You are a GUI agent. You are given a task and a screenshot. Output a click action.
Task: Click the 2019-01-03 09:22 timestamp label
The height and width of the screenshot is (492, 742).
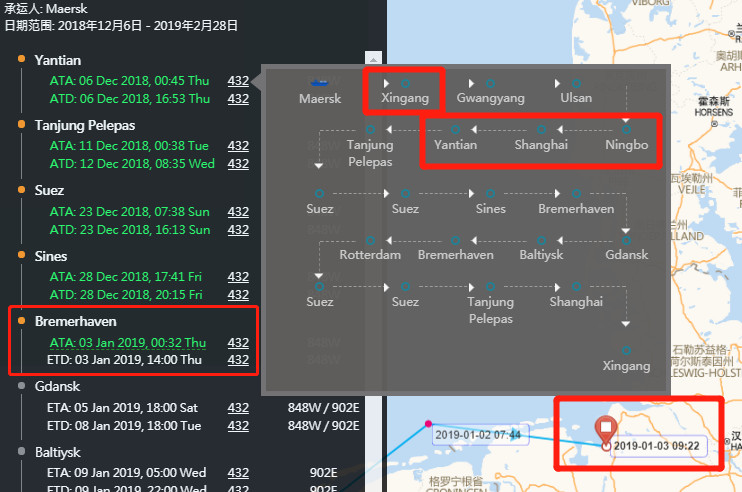click(x=657, y=446)
